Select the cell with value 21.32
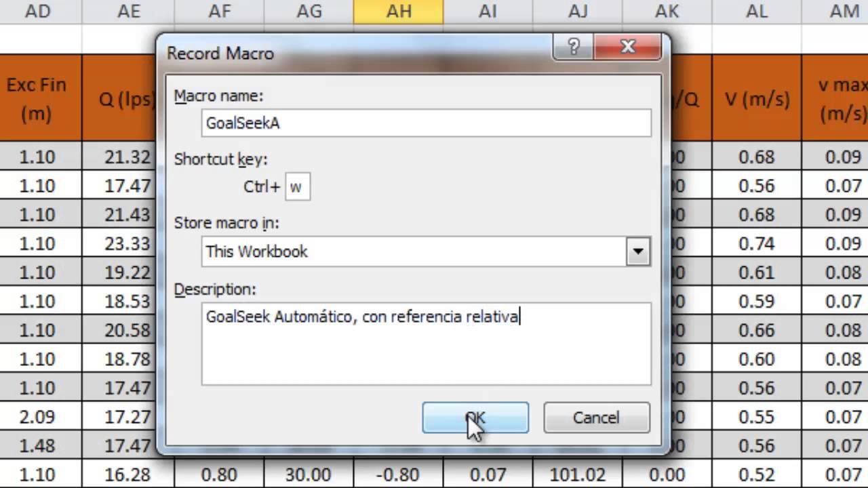The width and height of the screenshot is (868, 488). pyautogui.click(x=119, y=157)
